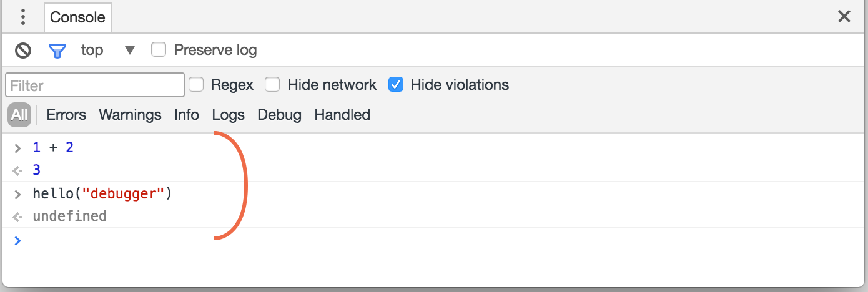Image resolution: width=868 pixels, height=292 pixels.
Task: Uncheck the Hide violations checkbox
Action: click(396, 84)
